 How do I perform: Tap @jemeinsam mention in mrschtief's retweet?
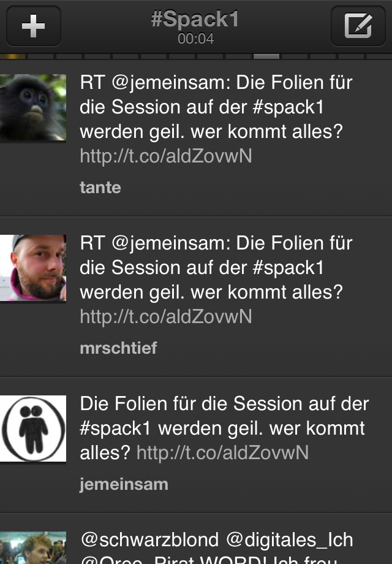click(x=171, y=243)
